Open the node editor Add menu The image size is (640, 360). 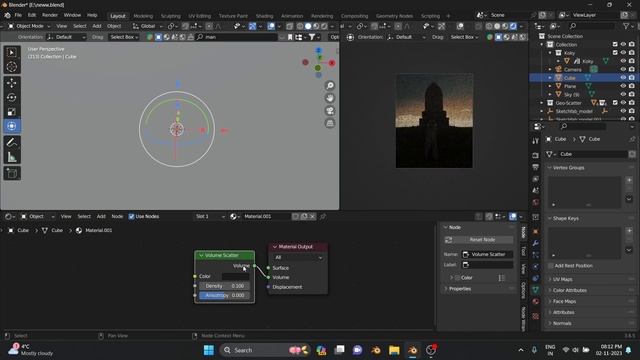pyautogui.click(x=101, y=216)
